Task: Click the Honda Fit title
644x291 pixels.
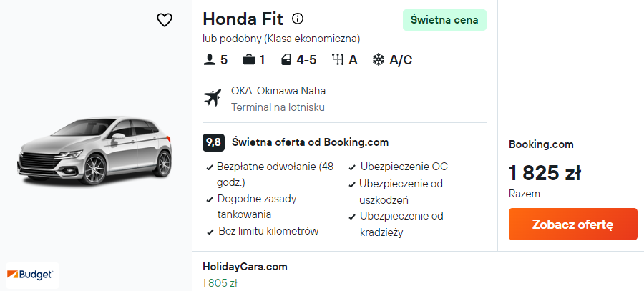Action: [x=243, y=19]
